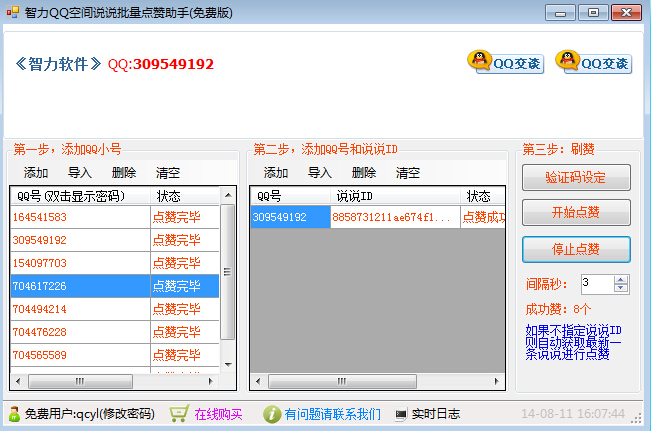The image size is (651, 431).
Task: Click the interval seconds input field
Action: coord(595,284)
